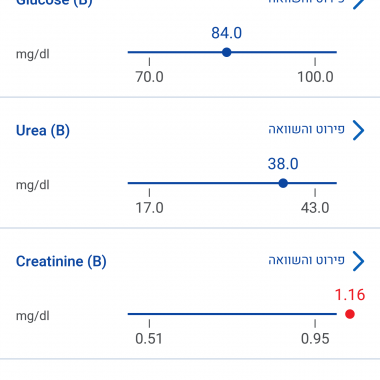380x380 pixels.
Task: Select the 84.0 glucose result value
Action: coord(227,33)
